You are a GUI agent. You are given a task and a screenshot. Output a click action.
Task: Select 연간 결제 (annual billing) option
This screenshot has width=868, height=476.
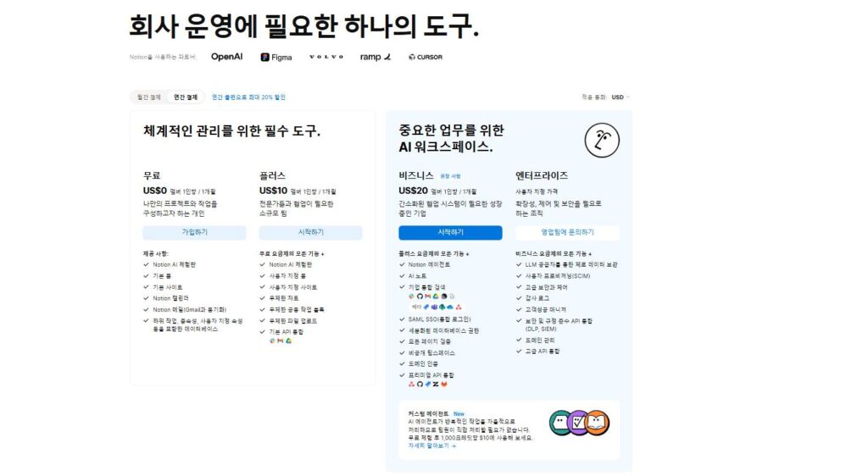186,97
